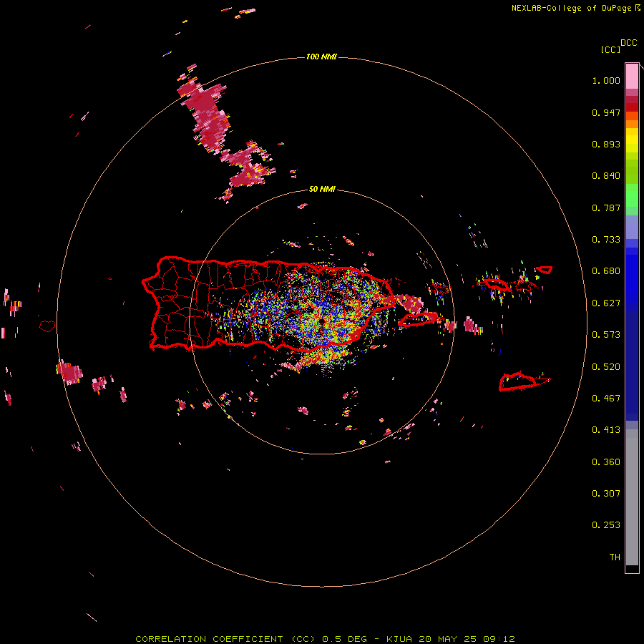
Task: Pick the light pink top color bar segment
Action: pyautogui.click(x=632, y=77)
